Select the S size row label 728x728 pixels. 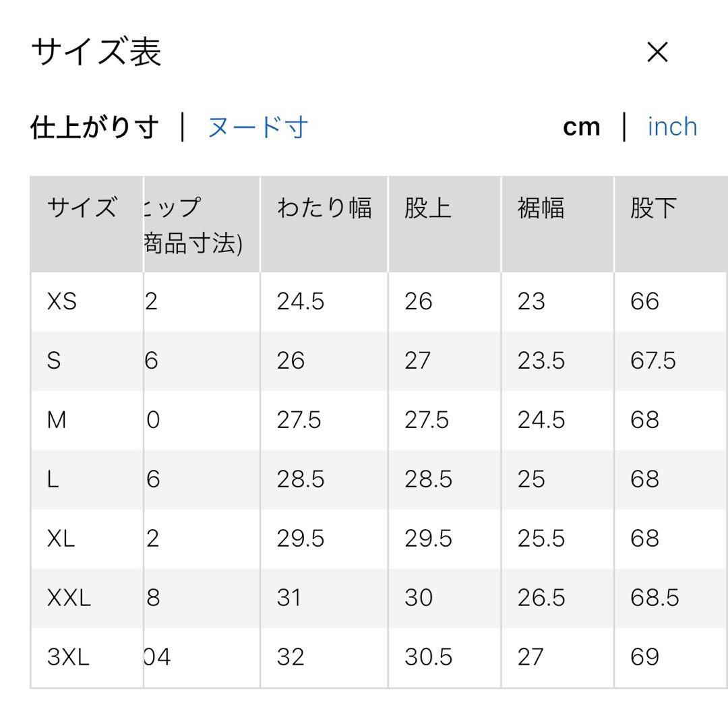54,360
